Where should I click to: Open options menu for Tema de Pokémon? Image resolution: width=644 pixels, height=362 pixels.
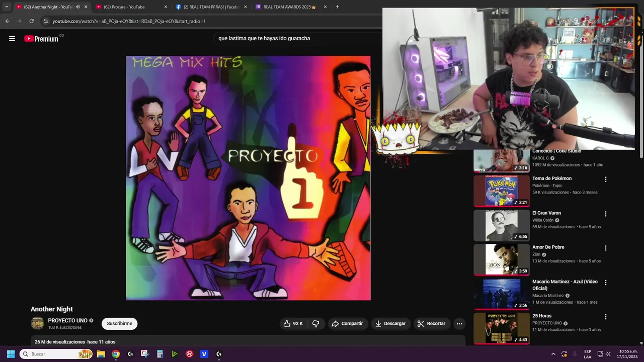[606, 179]
